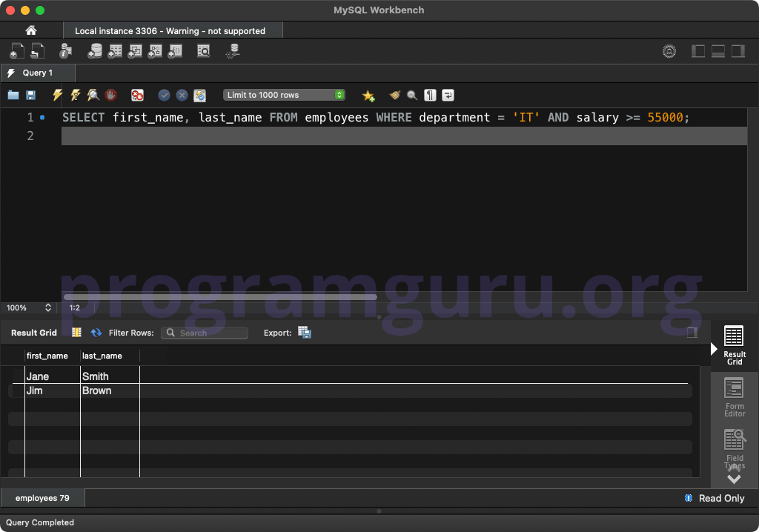Select the Jim cell
Viewport: 759px width, 532px height.
pos(53,390)
